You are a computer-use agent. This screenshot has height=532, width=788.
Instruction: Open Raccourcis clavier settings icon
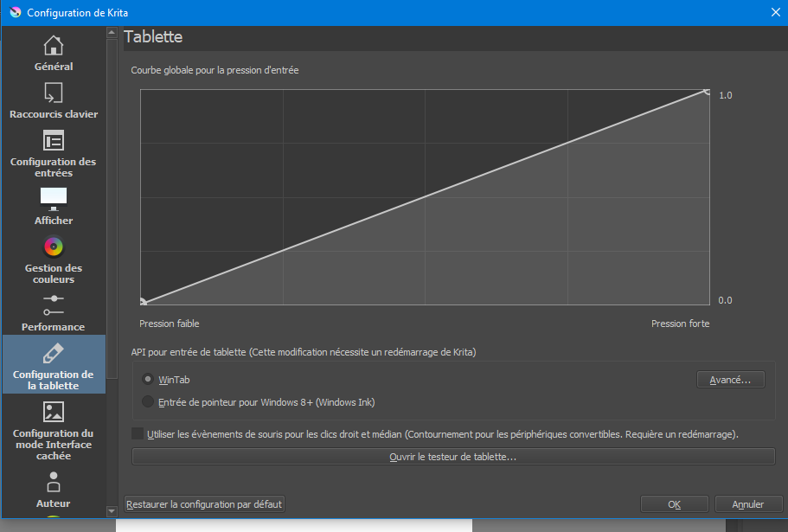coord(54,93)
